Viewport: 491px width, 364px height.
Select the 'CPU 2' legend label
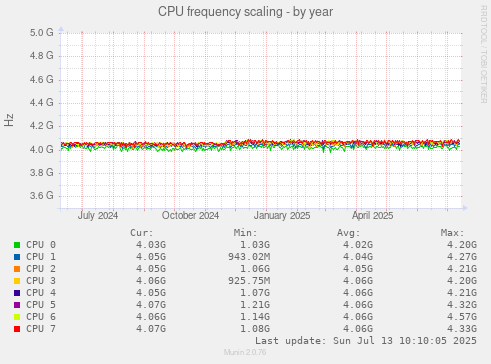[41, 269]
